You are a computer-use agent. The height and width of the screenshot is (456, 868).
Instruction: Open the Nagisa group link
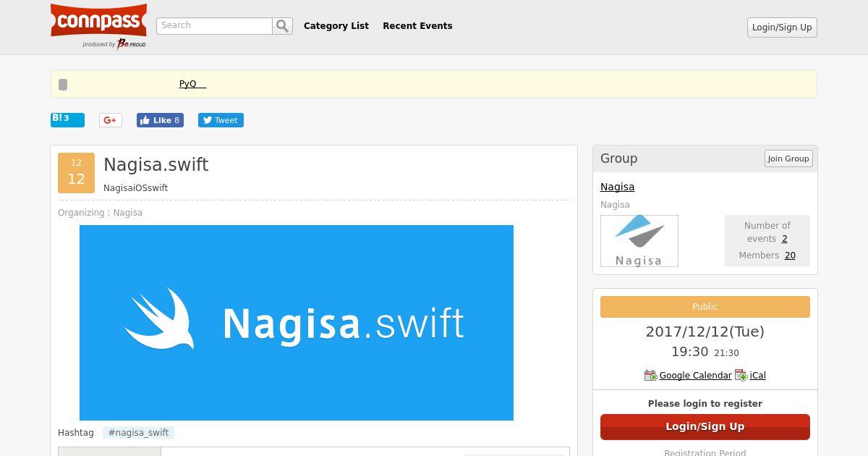[x=617, y=187]
